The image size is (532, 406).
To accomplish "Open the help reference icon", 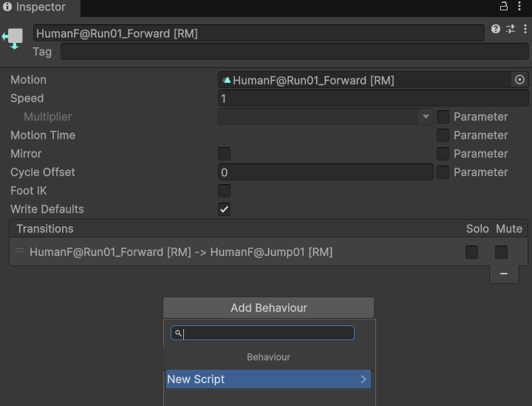I will (x=496, y=30).
